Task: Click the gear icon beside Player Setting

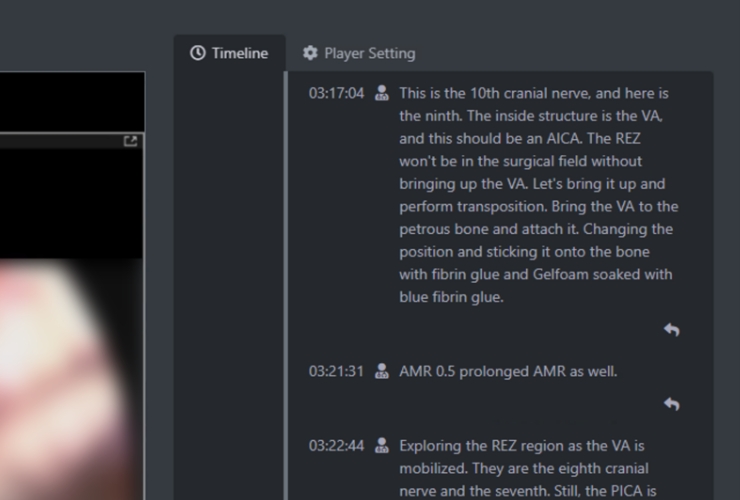Action: click(310, 53)
